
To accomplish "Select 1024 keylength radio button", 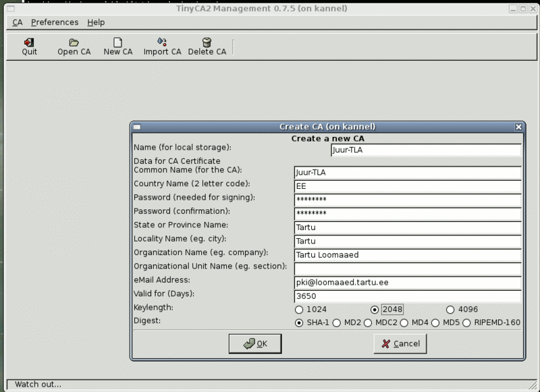I will tap(299, 310).
